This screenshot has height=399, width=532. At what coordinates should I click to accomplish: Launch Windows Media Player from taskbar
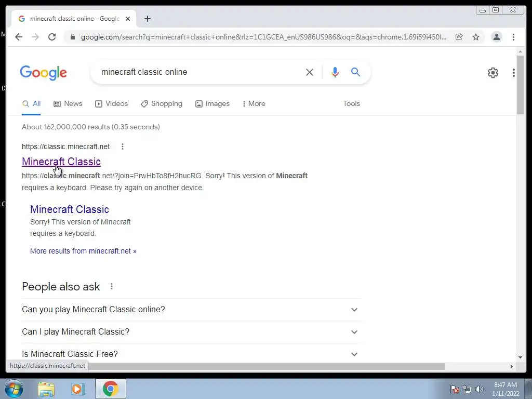point(77,389)
